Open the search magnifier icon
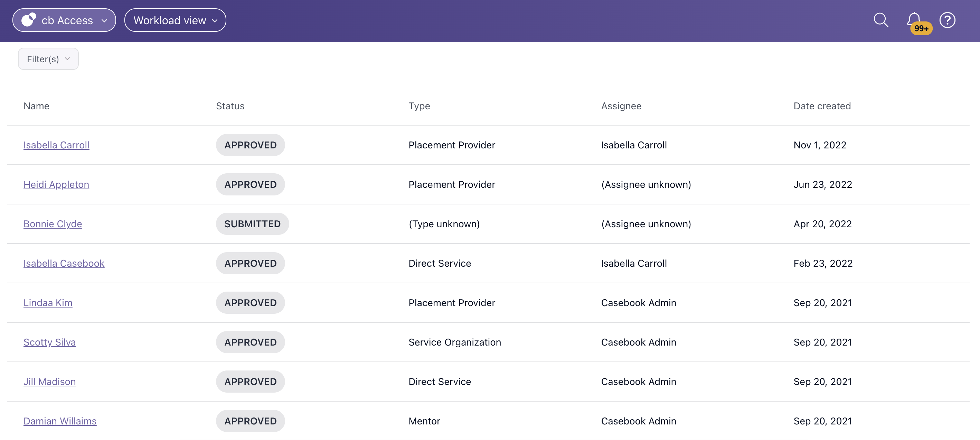The height and width of the screenshot is (440, 980). [x=881, y=20]
